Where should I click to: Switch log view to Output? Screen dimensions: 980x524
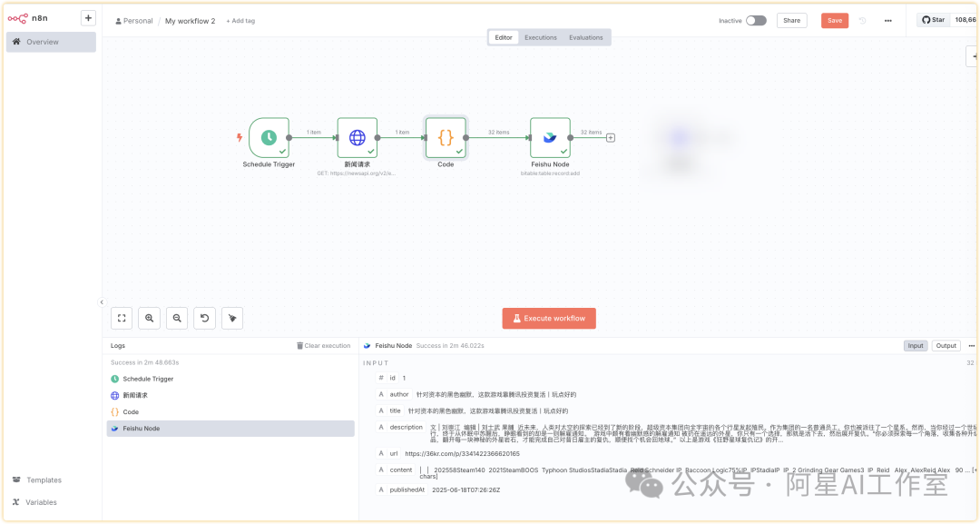[946, 346]
